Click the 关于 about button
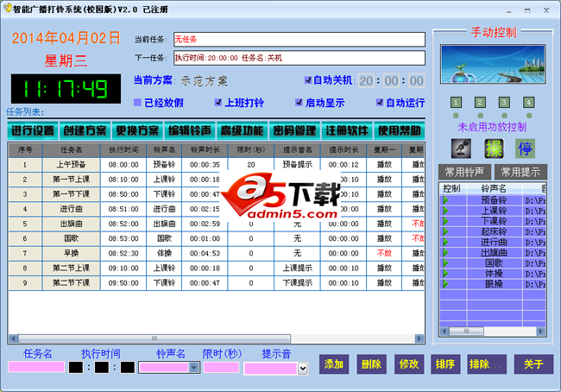Viewport: 561px width, 392px height. (x=533, y=364)
